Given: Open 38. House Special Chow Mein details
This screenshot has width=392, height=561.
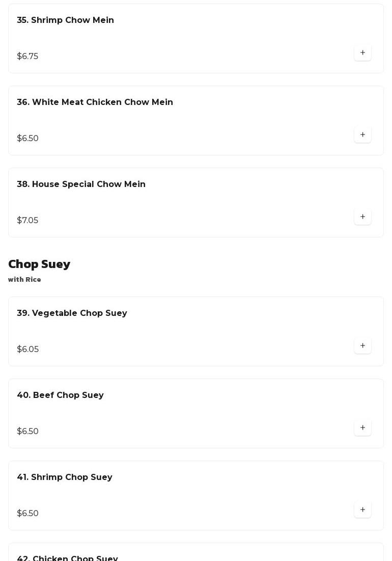Looking at the screenshot, I should (81, 184).
